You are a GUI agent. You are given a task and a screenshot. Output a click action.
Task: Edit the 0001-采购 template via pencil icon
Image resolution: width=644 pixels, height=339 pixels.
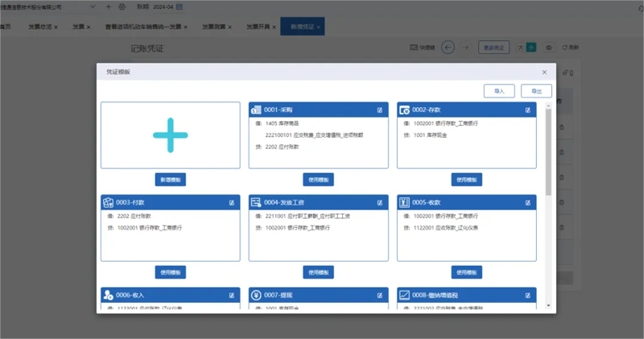tap(379, 110)
